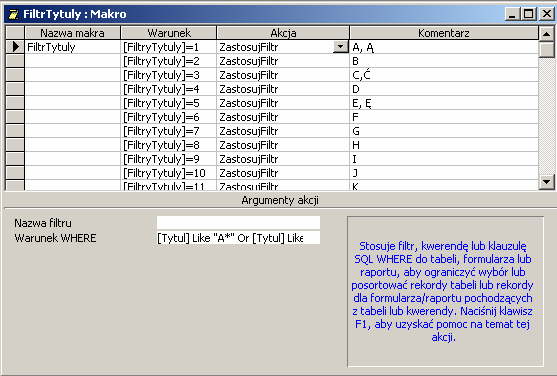This screenshot has width=557, height=376.
Task: Click the row selector with the current-record arrow
Action: [15, 47]
